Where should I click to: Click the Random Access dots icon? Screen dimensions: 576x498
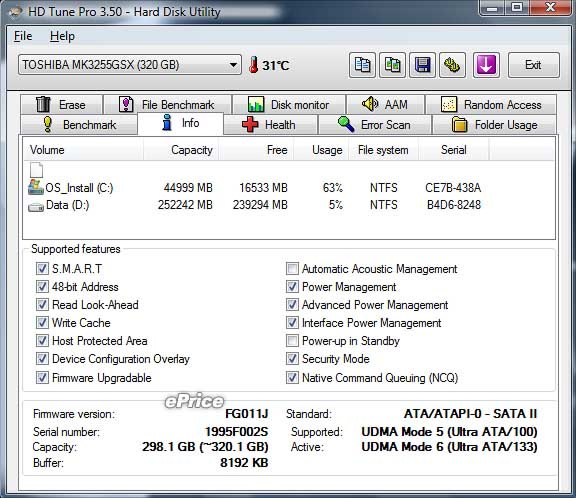coord(449,104)
